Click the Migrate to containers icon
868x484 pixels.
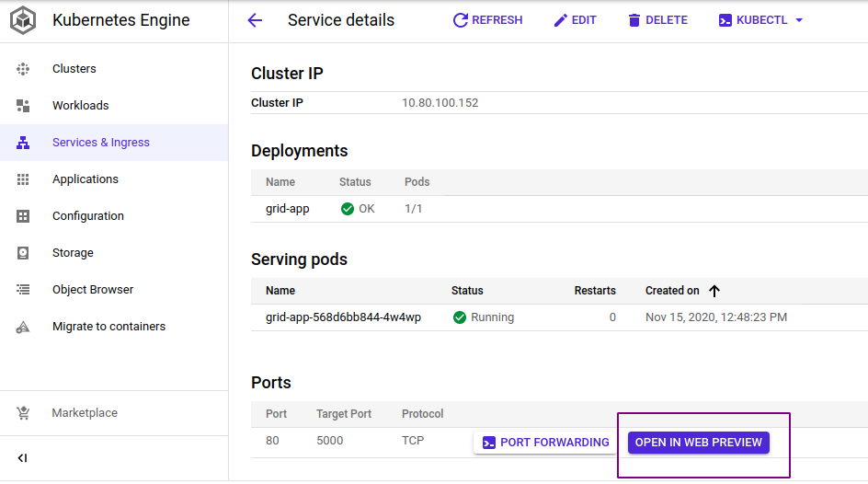click(x=24, y=327)
